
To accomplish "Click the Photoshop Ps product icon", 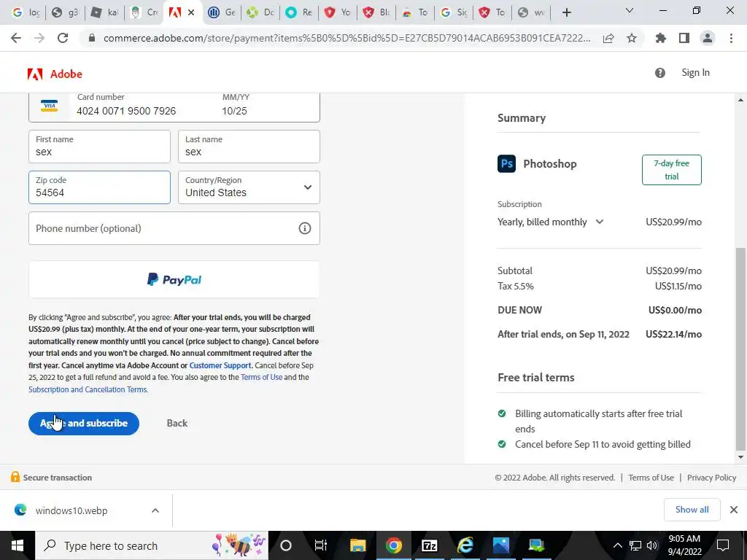I will tap(506, 164).
